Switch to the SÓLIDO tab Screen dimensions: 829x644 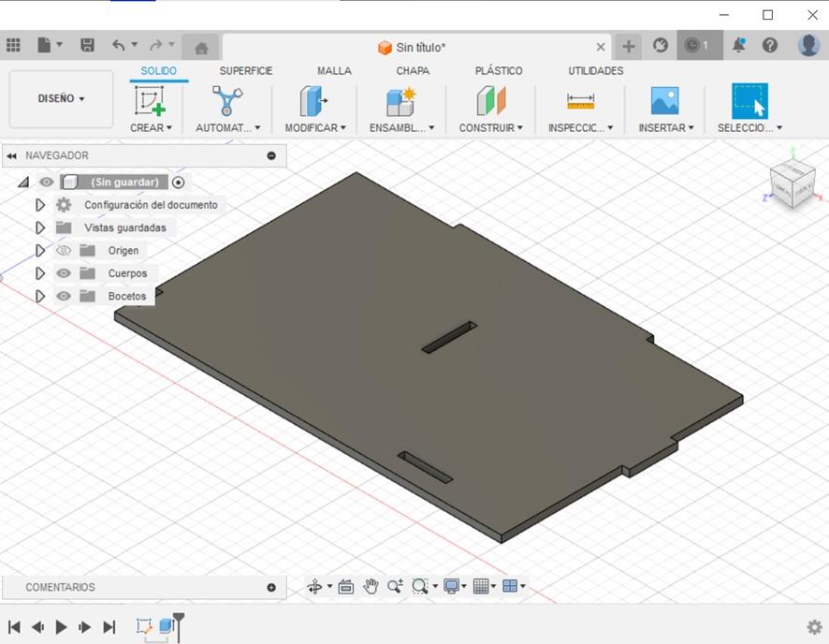[159, 71]
